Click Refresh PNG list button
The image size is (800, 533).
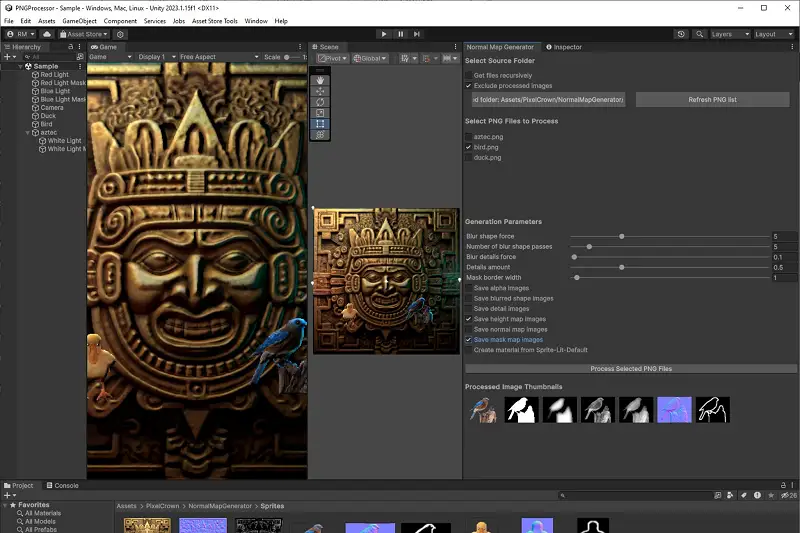click(x=712, y=100)
